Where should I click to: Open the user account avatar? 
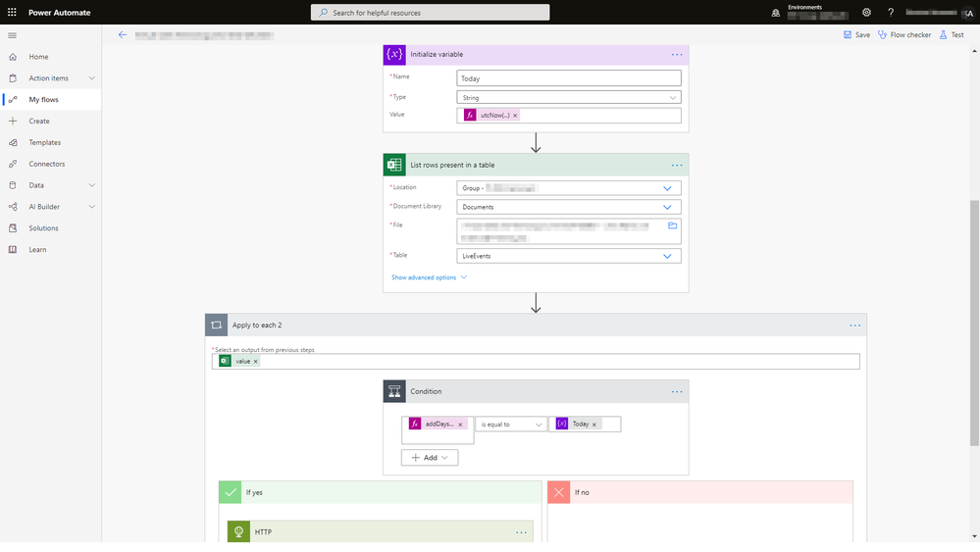[x=968, y=13]
